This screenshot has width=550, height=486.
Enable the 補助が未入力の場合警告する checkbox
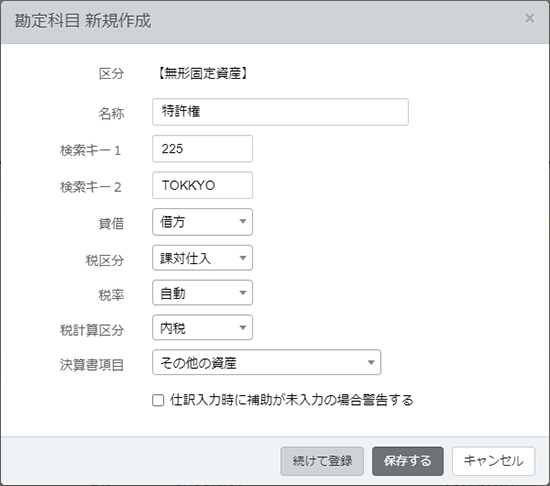pyautogui.click(x=158, y=400)
